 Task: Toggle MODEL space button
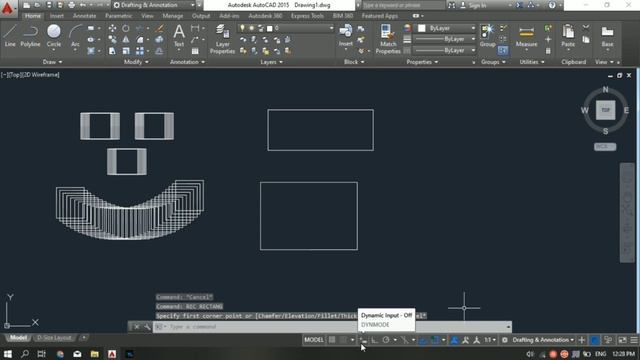pyautogui.click(x=314, y=340)
